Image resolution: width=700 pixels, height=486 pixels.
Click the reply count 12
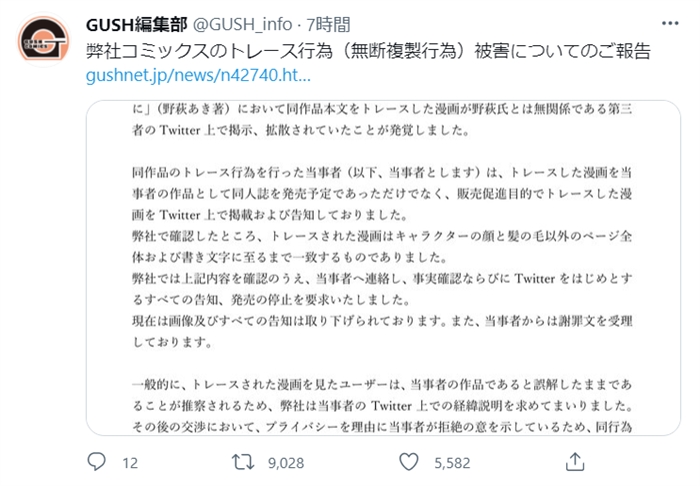129,463
